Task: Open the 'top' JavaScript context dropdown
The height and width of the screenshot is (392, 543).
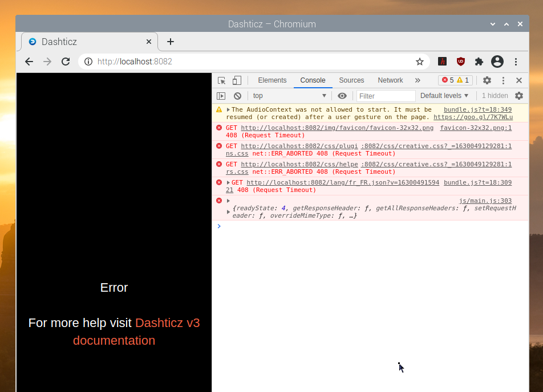Action: click(x=290, y=96)
